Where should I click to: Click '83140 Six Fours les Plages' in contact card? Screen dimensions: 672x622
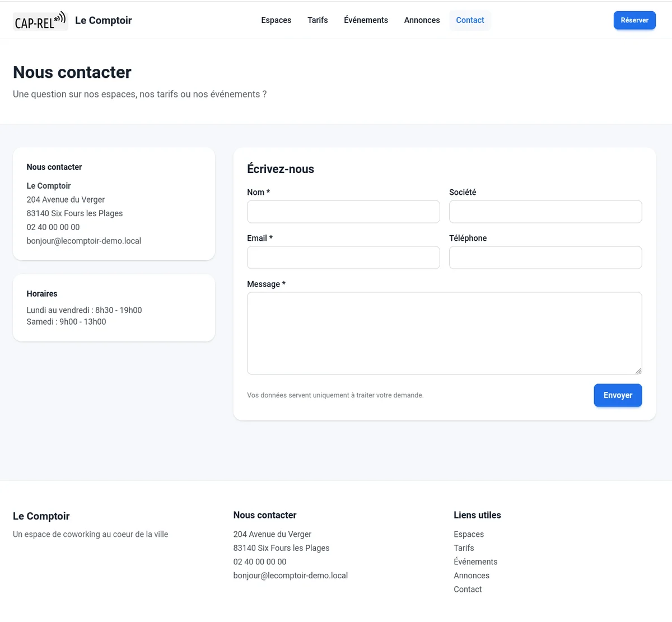tap(74, 213)
